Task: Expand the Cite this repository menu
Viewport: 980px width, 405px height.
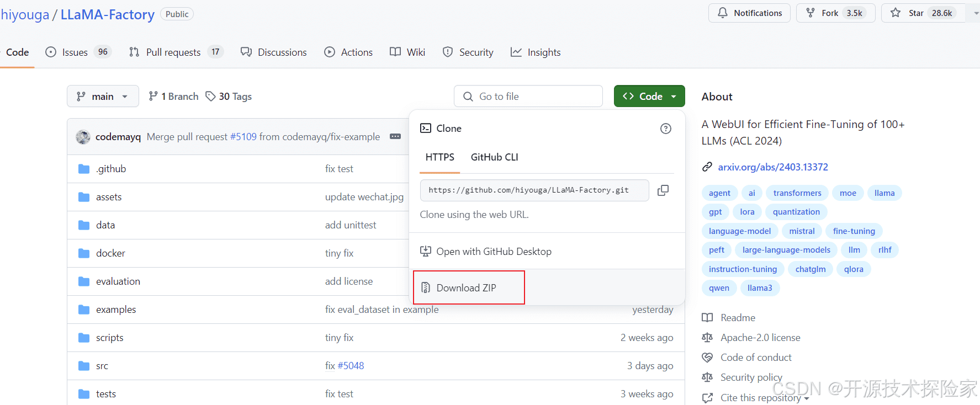Action: pos(765,398)
